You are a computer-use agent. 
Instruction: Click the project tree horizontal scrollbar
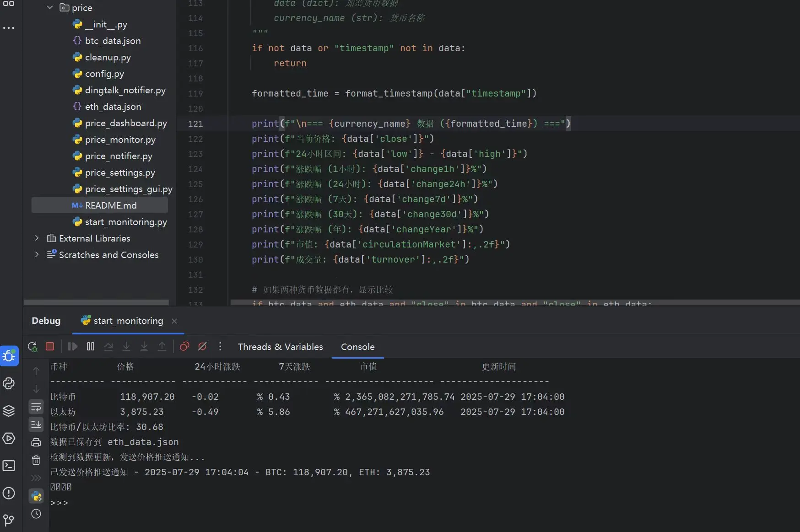(x=96, y=302)
